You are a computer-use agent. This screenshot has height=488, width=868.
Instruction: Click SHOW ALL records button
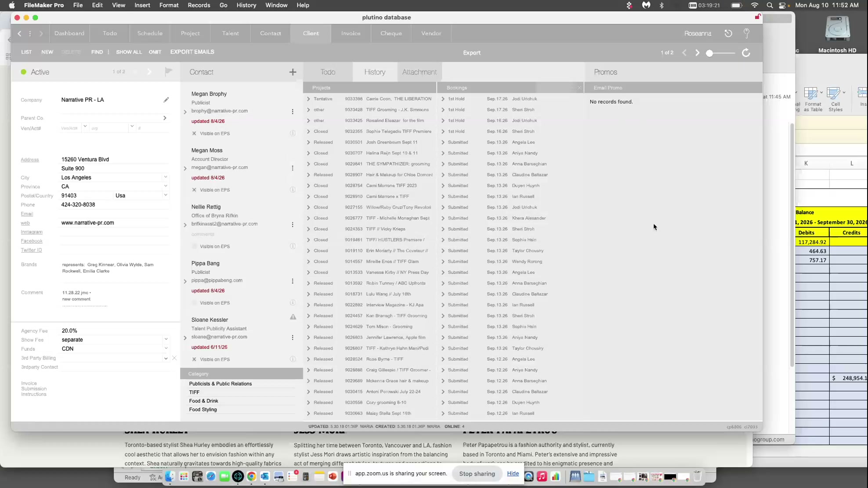coord(129,52)
